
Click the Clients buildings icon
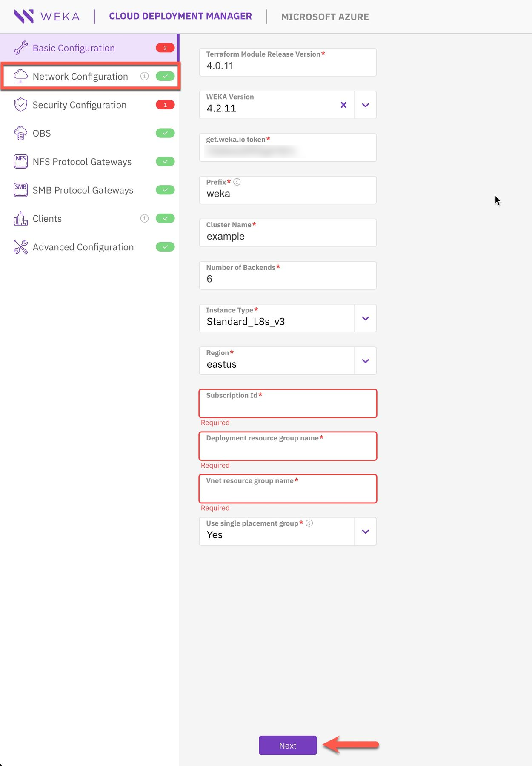pyautogui.click(x=20, y=219)
